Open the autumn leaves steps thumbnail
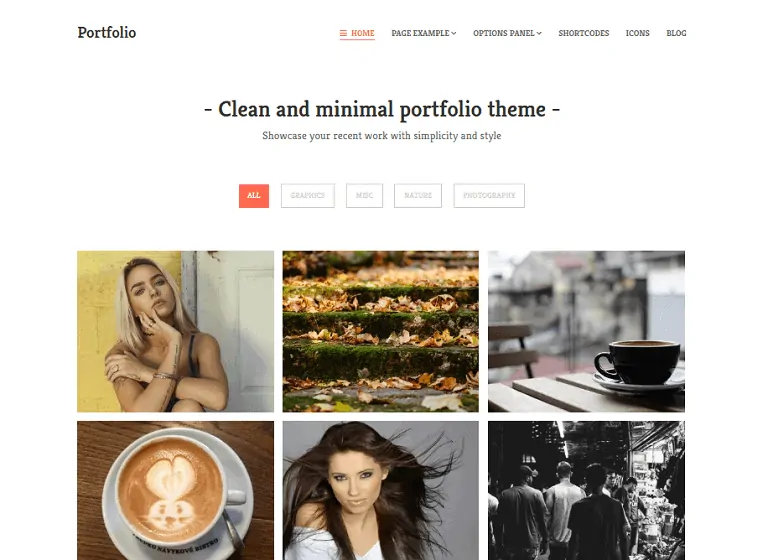 point(381,332)
